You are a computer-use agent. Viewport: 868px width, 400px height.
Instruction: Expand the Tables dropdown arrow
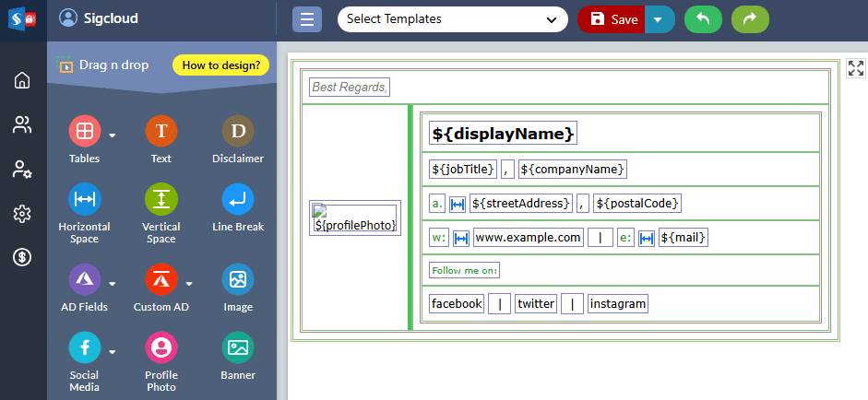point(113,135)
